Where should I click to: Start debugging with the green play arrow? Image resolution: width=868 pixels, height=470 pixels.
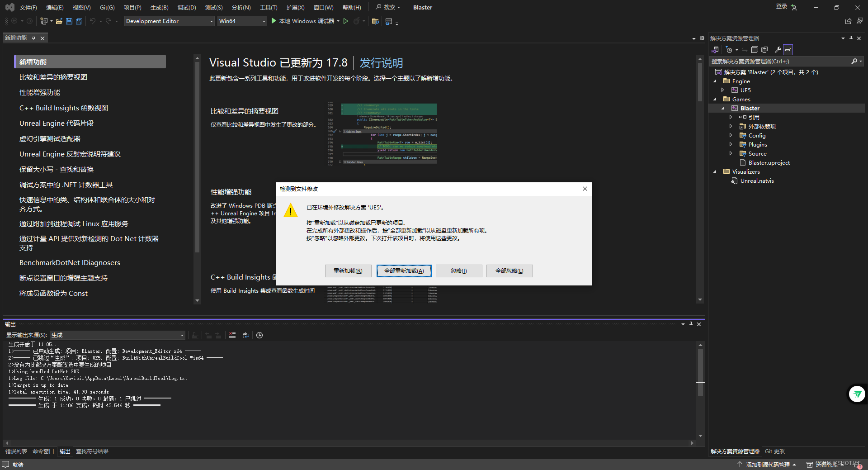click(273, 21)
